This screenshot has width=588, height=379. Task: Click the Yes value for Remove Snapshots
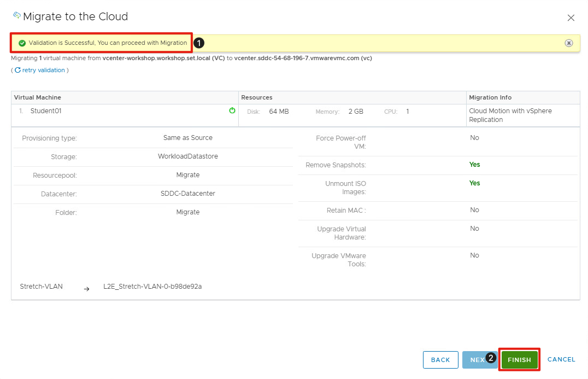click(474, 165)
